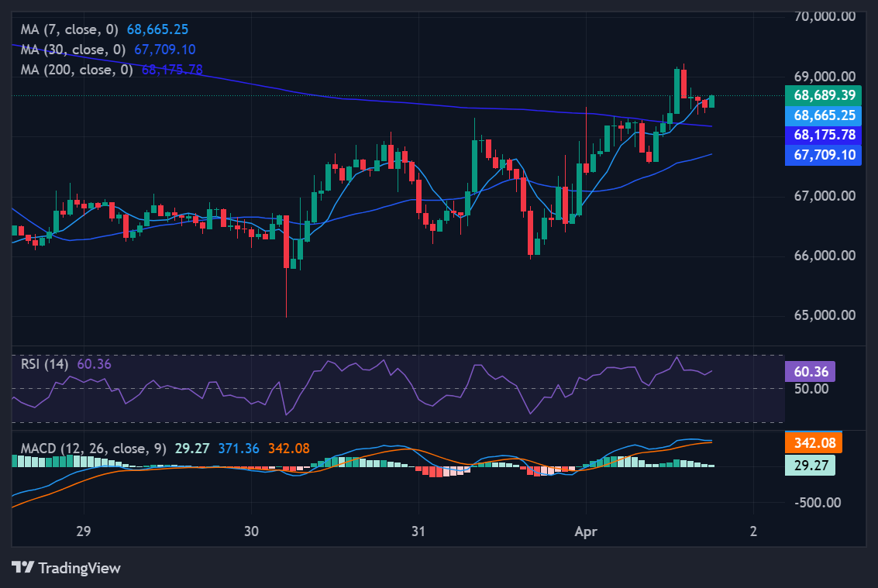Click the 68,175.78 MA 200 price tag

824,135
